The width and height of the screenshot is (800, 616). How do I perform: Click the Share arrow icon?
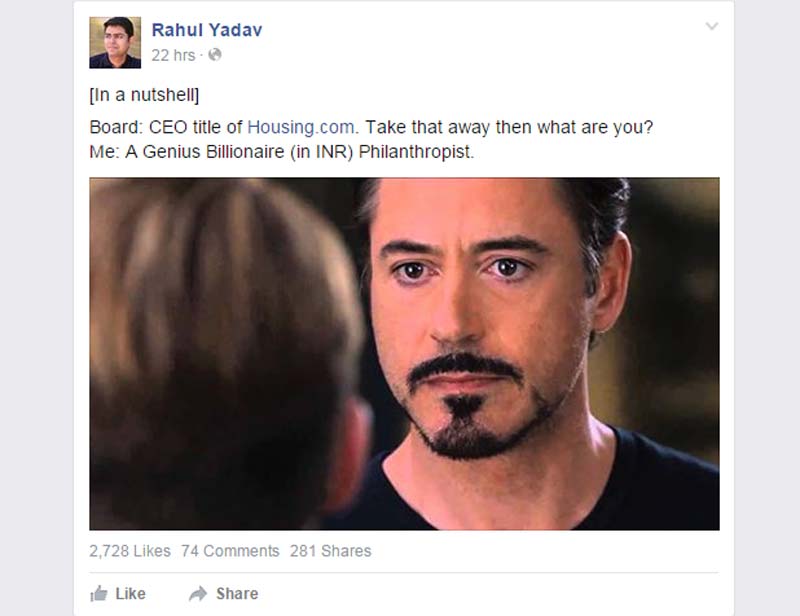(198, 594)
